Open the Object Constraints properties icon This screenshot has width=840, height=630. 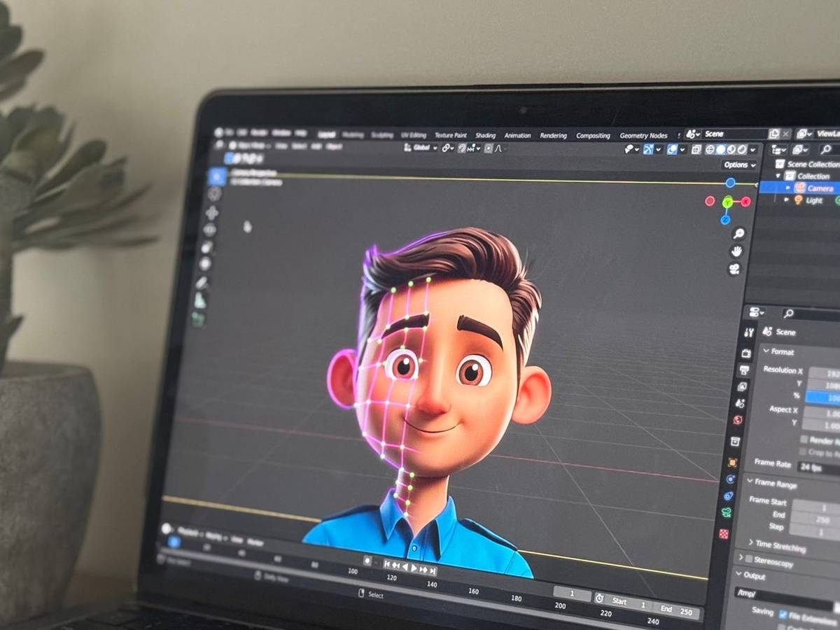click(729, 496)
